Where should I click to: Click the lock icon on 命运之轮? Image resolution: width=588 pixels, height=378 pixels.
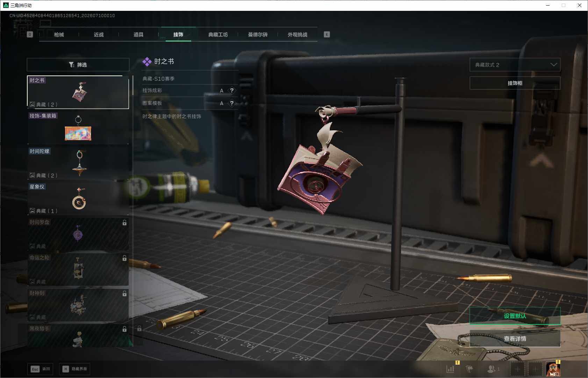tap(124, 258)
